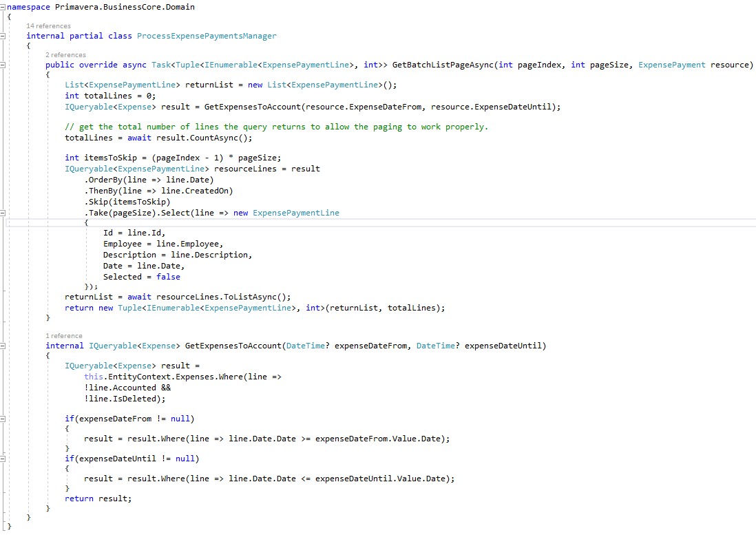Click resourceLines.ToListAsync() call
The width and height of the screenshot is (756, 535).
click(221, 297)
